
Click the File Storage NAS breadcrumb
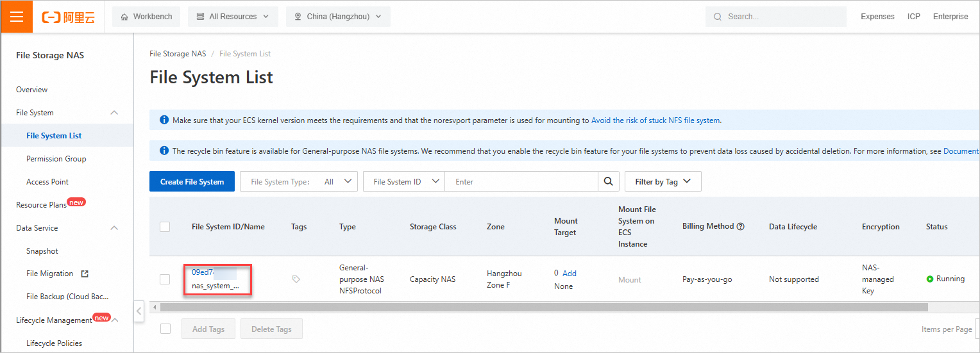[178, 54]
